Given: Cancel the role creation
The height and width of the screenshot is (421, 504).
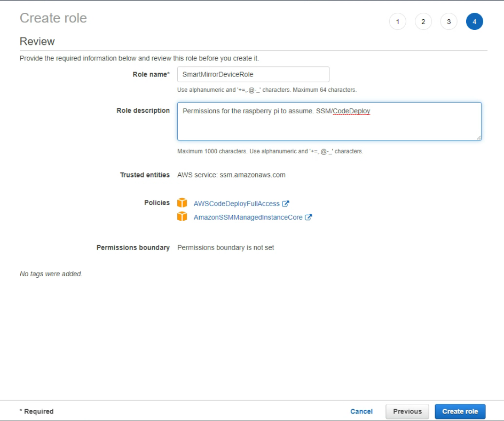Looking at the screenshot, I should [x=361, y=411].
